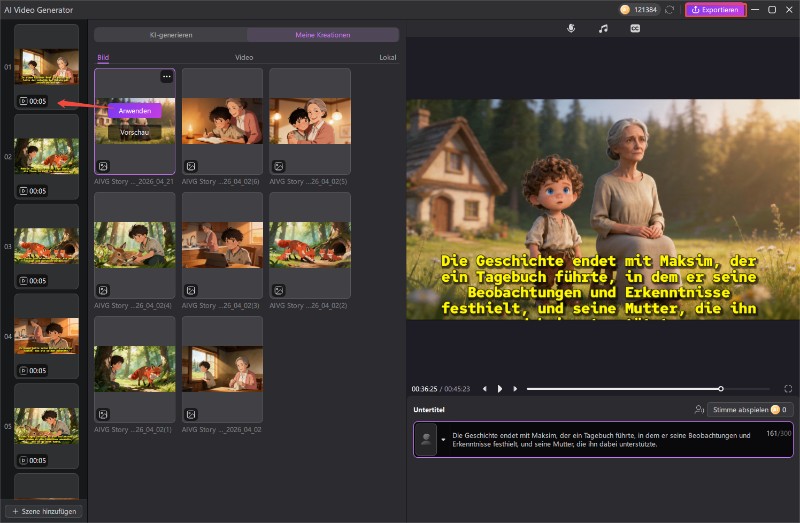Click the Szene hinzufügen button
800x523 pixels.
click(47, 511)
